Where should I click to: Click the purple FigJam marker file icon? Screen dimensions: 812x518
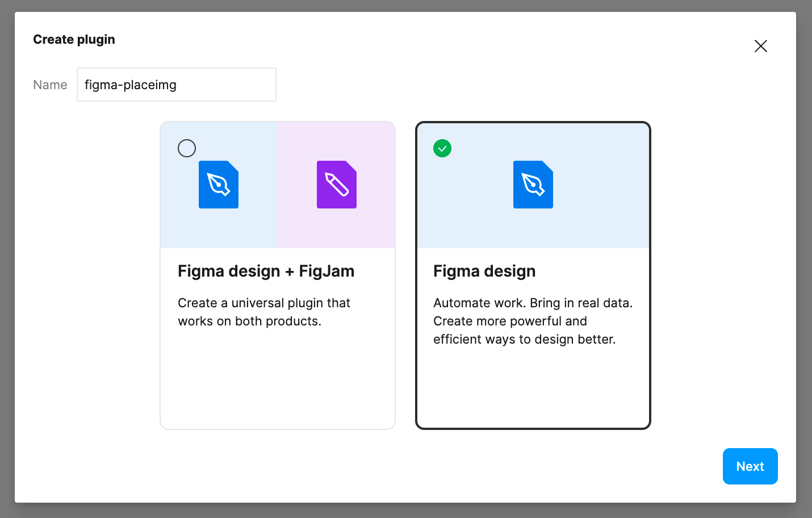pyautogui.click(x=337, y=185)
